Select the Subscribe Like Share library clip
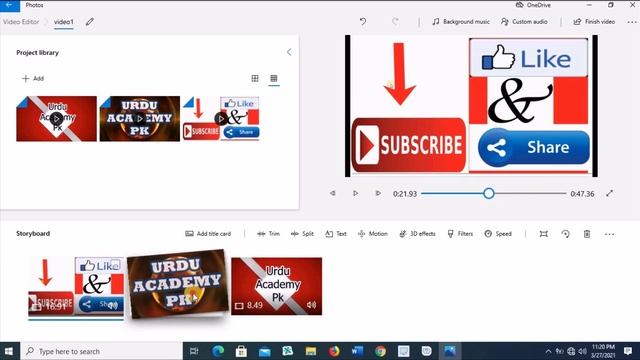This screenshot has width=640, height=360. pyautogui.click(x=221, y=119)
